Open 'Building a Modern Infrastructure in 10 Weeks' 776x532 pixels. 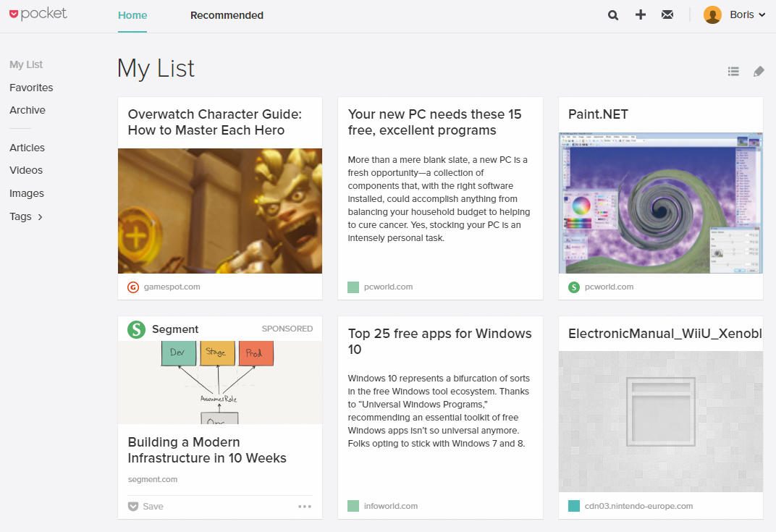click(x=207, y=450)
